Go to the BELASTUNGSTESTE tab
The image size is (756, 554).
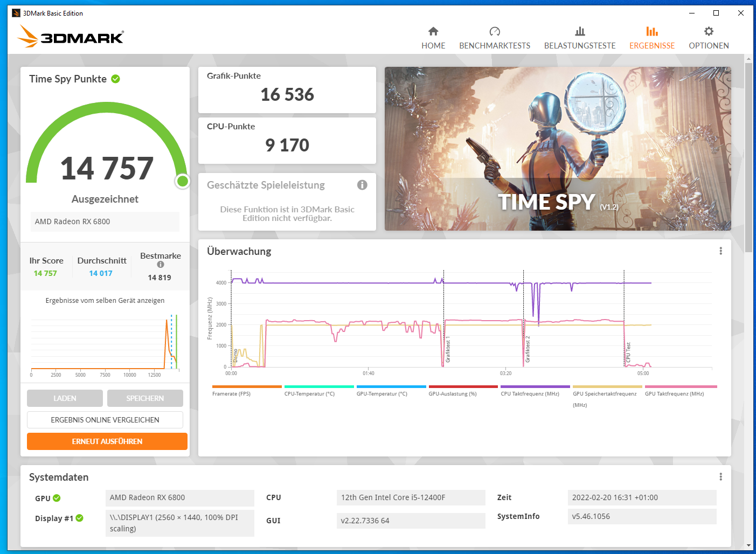580,38
